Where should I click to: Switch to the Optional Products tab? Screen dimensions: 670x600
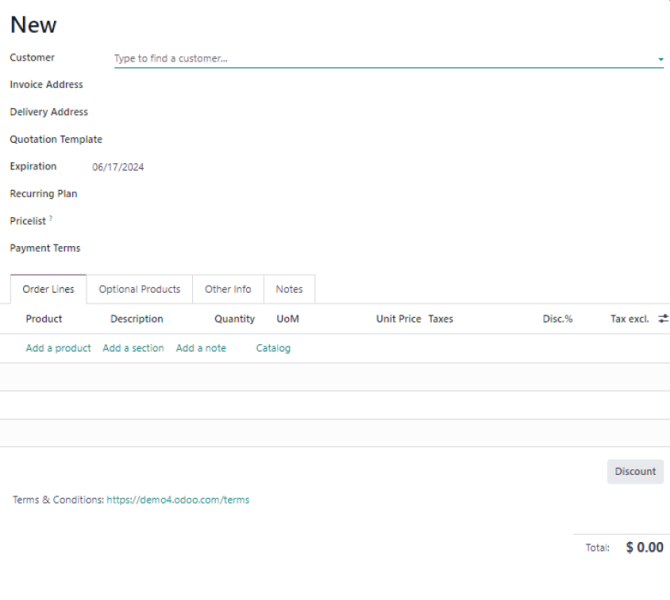point(139,289)
